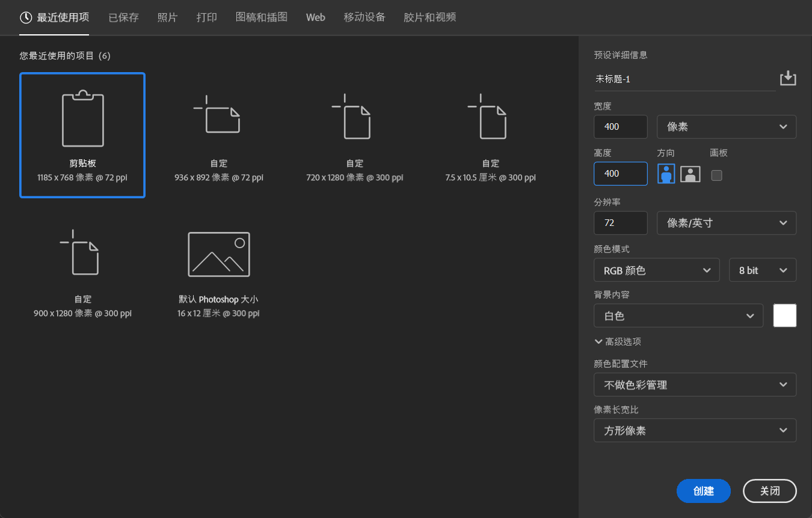Click the blue 创建 create button
The height and width of the screenshot is (518, 812).
(703, 491)
